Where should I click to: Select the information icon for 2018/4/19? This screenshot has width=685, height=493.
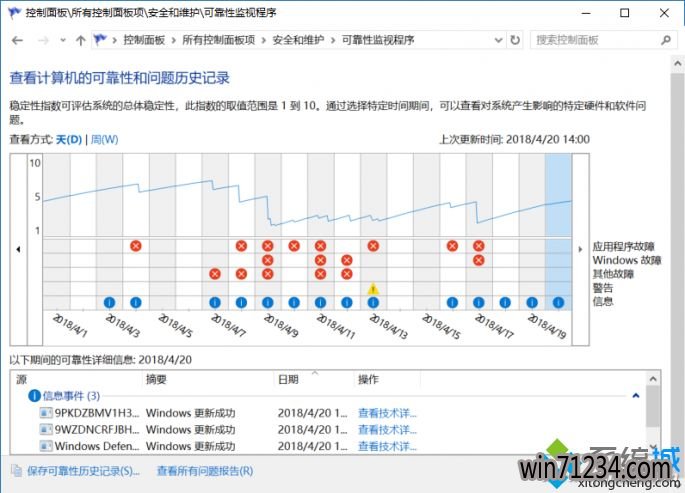click(x=532, y=302)
